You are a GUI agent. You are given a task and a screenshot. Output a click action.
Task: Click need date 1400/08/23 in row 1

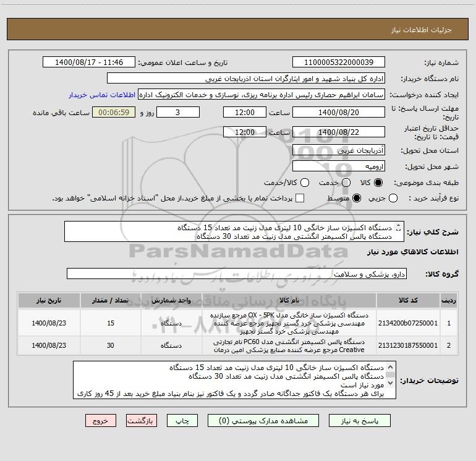(49, 323)
